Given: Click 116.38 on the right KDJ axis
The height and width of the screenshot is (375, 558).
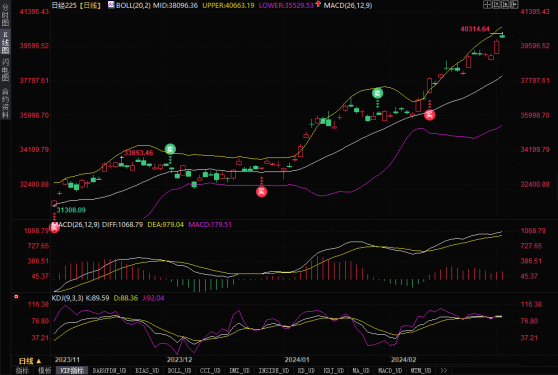Looking at the screenshot, I should tap(531, 304).
